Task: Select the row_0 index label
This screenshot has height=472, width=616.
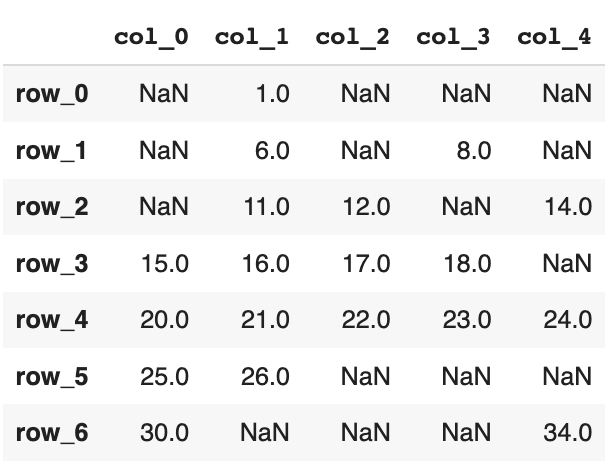Action: 52,94
